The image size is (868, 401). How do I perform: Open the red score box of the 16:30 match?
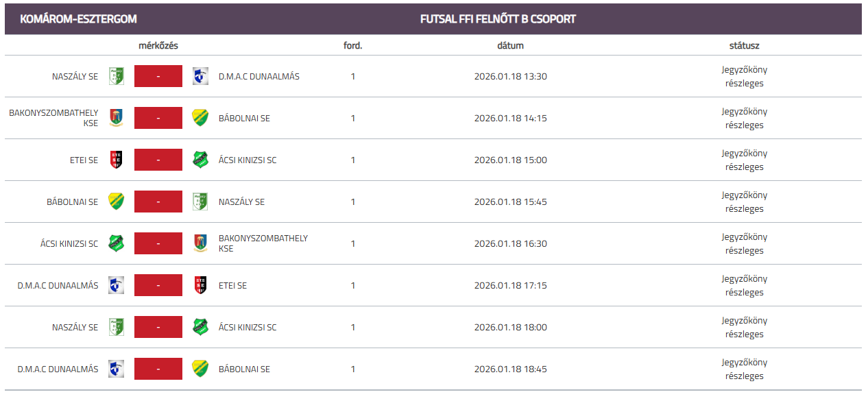(158, 243)
